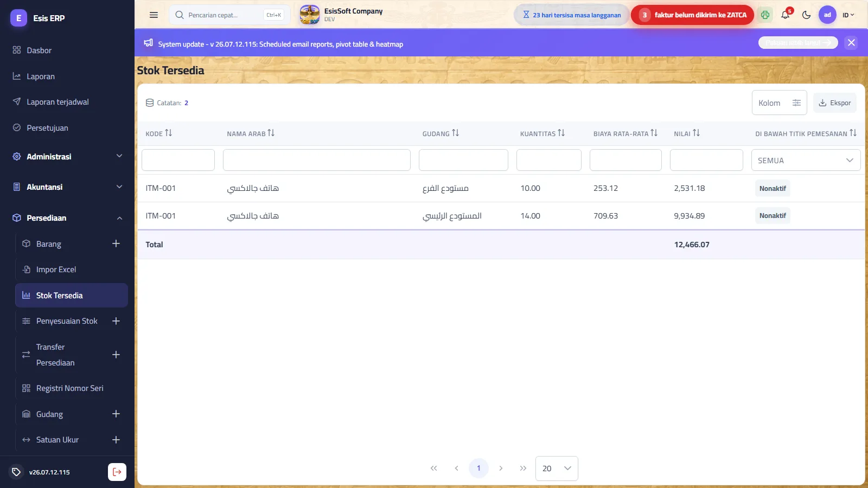Add new Barang with plus icon
Viewport: 868px width, 488px height.
116,243
